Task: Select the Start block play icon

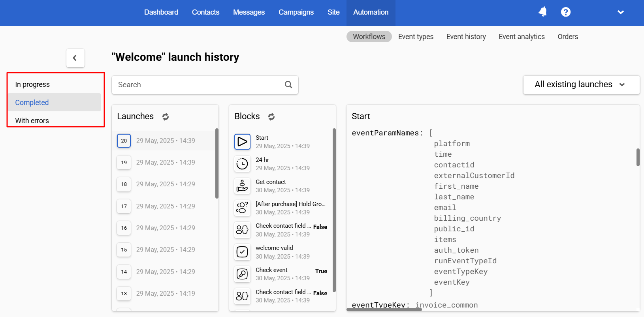Action: coord(242,142)
